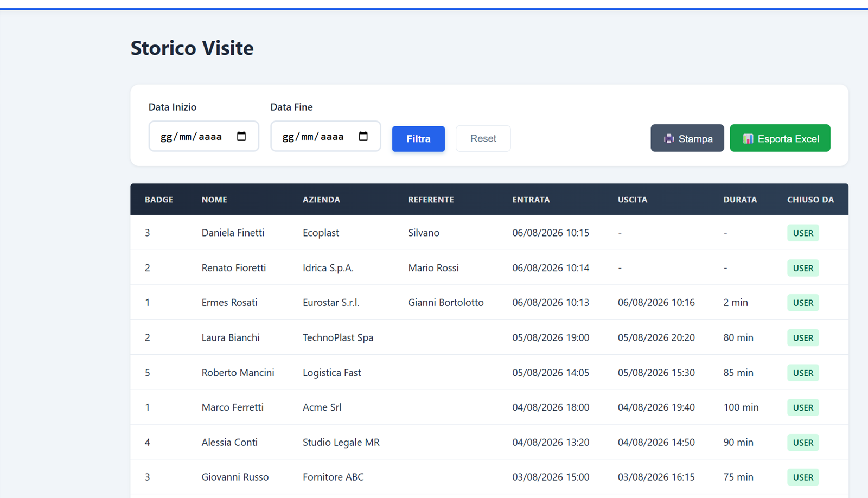Click the entry time 03/08/2026 15:00
This screenshot has width=868, height=498.
[x=551, y=477]
